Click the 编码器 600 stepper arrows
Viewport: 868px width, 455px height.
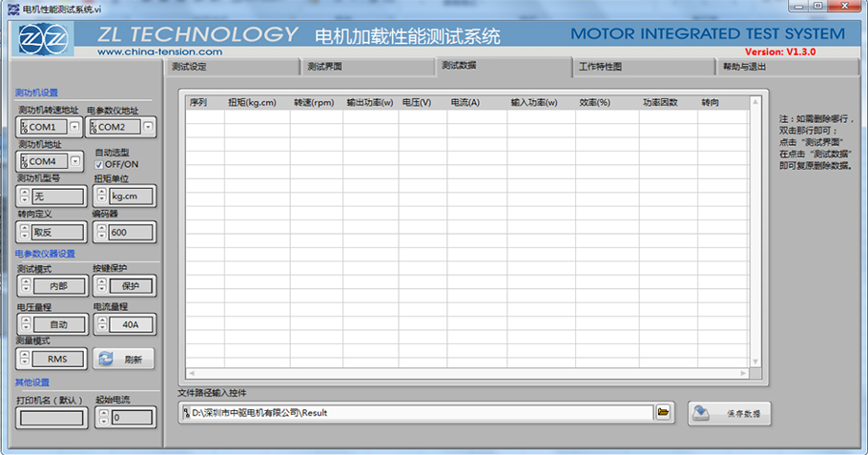click(x=100, y=232)
